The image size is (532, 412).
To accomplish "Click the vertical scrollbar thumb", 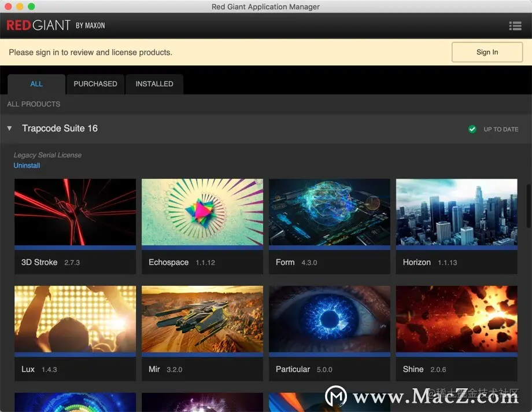I will point(529,206).
